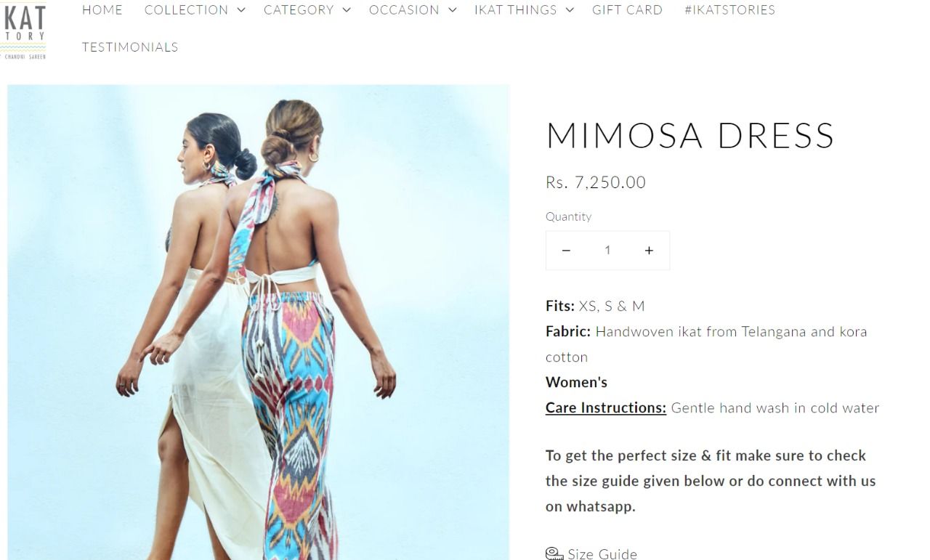930x560 pixels.
Task: Open the Gift Card page
Action: pos(627,10)
